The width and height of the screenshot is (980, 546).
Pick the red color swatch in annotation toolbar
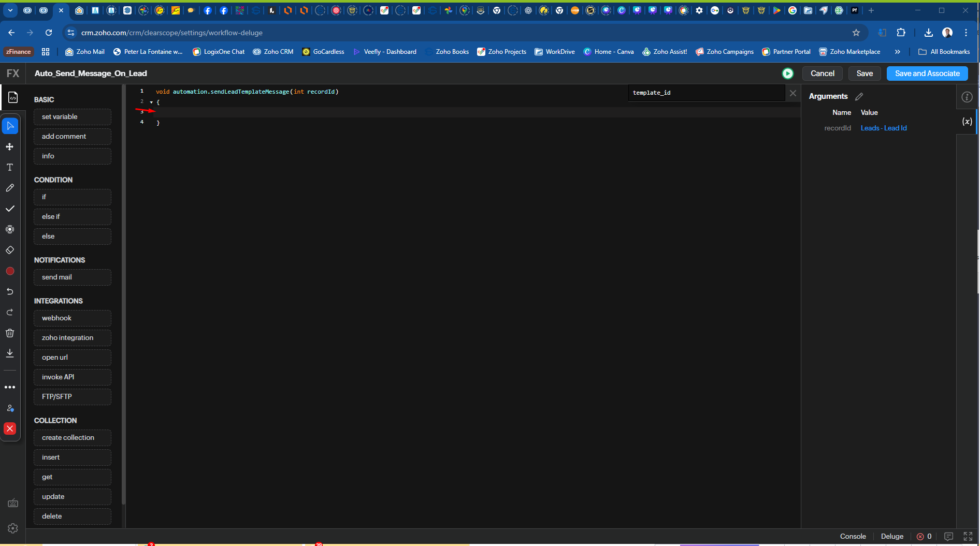coord(10,271)
